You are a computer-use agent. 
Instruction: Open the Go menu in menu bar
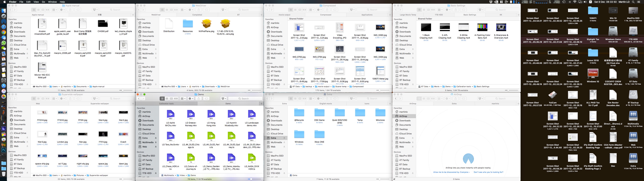(x=43, y=2)
